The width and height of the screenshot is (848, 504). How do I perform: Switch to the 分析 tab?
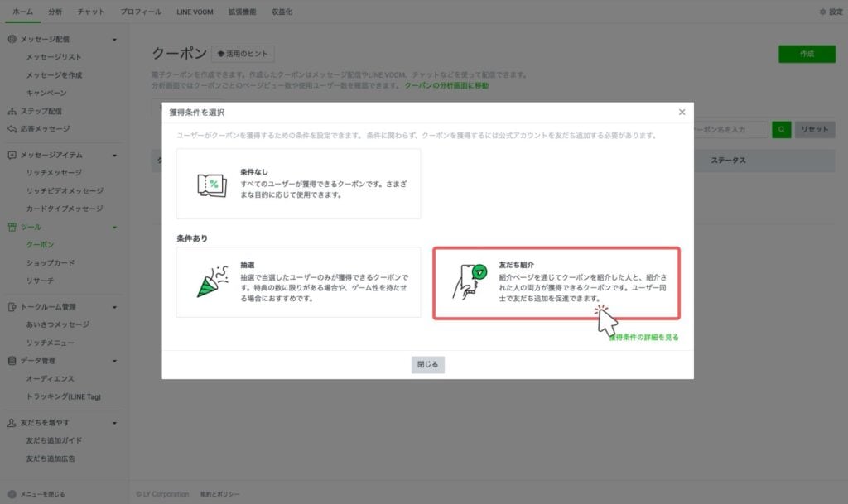(55, 12)
